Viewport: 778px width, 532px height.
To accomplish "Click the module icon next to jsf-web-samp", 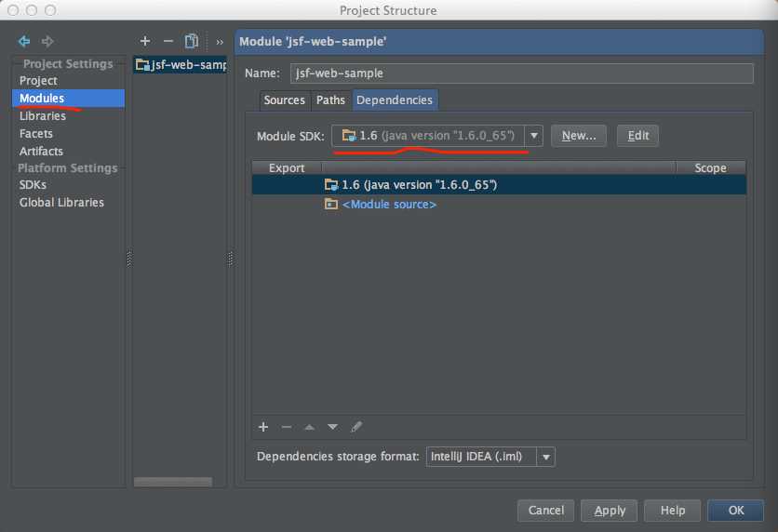I will tap(142, 65).
